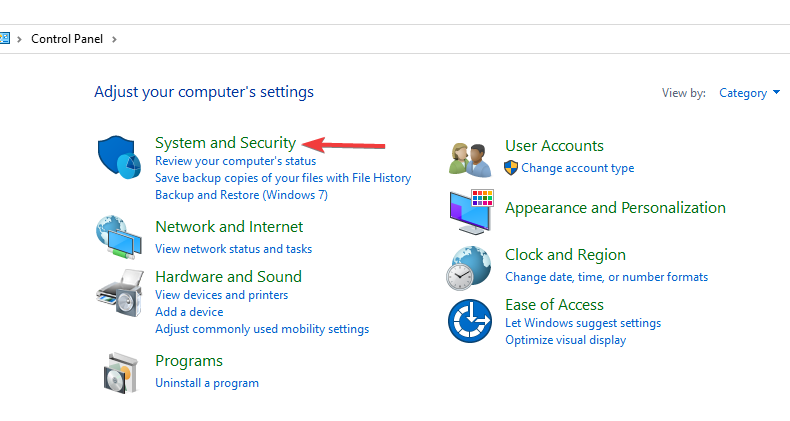Image resolution: width=790 pixels, height=421 pixels.
Task: Click the Programs disc box icon
Action: (x=121, y=373)
